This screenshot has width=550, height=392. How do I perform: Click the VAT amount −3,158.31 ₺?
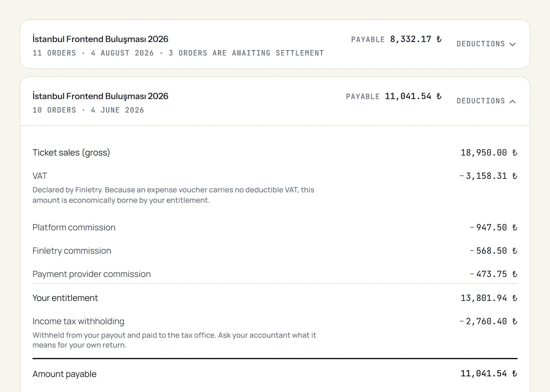[488, 176]
